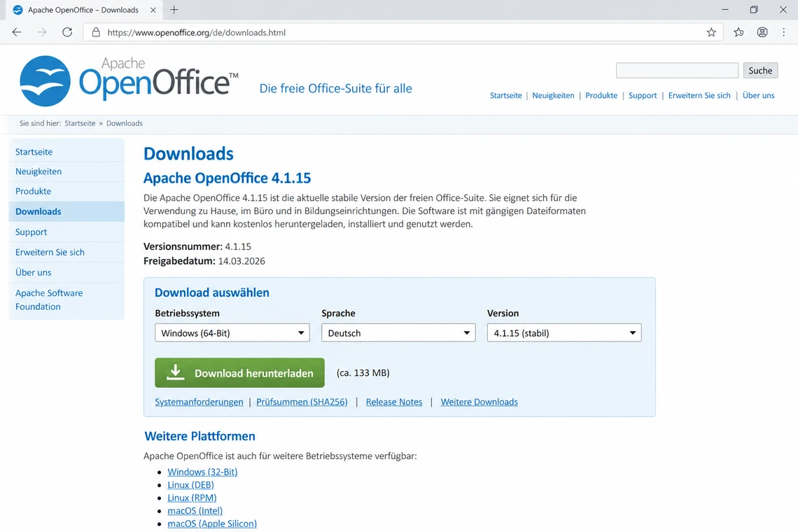The image size is (798, 532).
Task: Open the user profile icon
Action: pos(762,32)
